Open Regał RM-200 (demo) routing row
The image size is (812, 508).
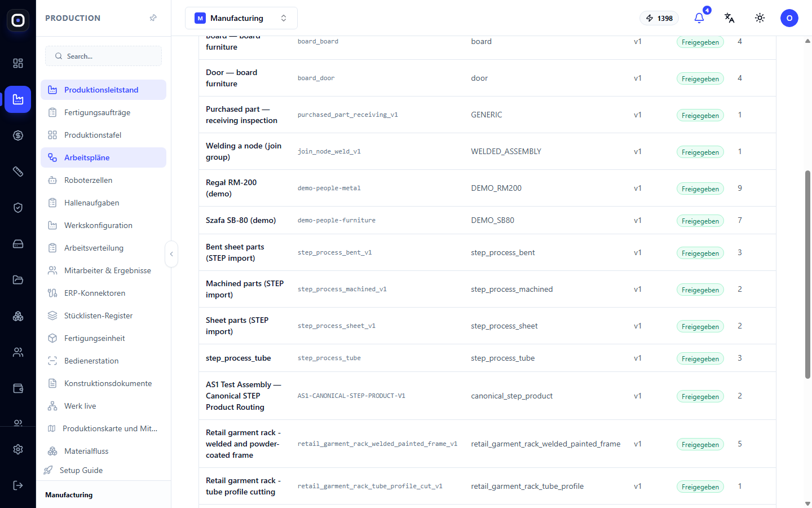point(487,188)
